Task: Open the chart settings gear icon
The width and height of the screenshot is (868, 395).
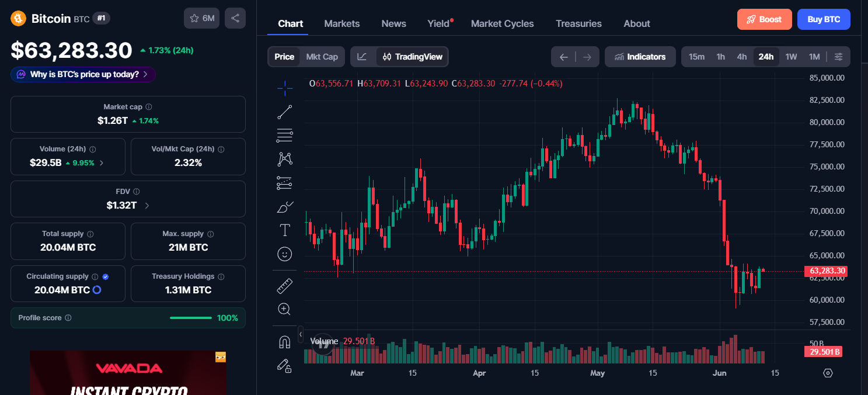Action: [x=828, y=373]
